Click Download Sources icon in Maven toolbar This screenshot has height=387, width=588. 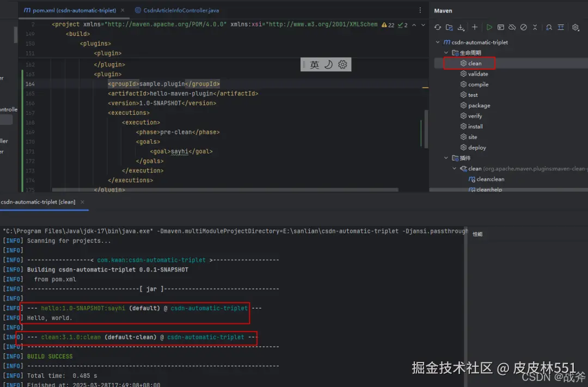pyautogui.click(x=461, y=27)
